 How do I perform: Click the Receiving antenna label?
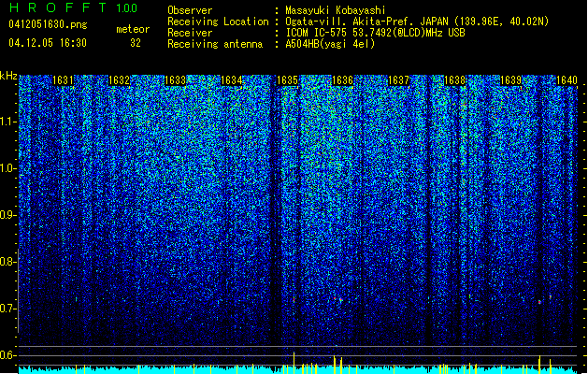215,44
